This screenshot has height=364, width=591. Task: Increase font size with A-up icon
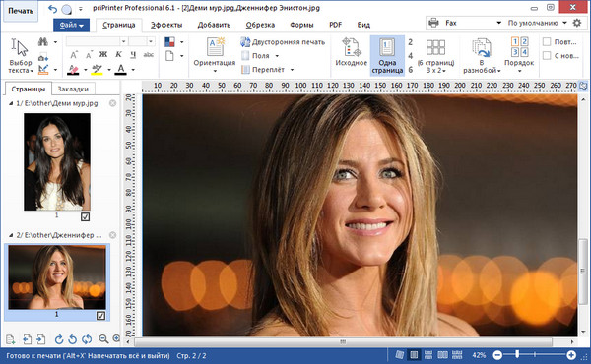74,55
